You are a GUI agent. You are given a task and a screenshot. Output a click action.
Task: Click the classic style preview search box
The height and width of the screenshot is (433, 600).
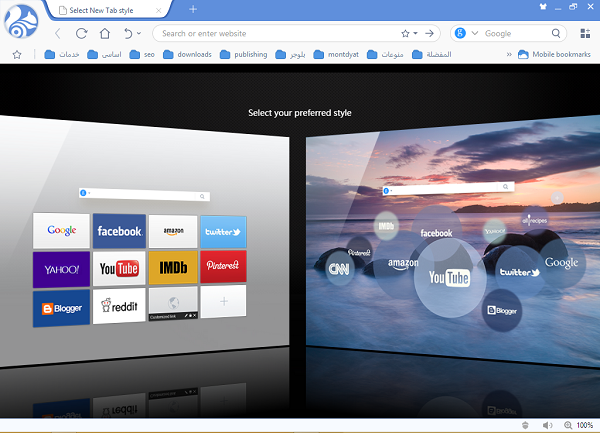[144, 194]
